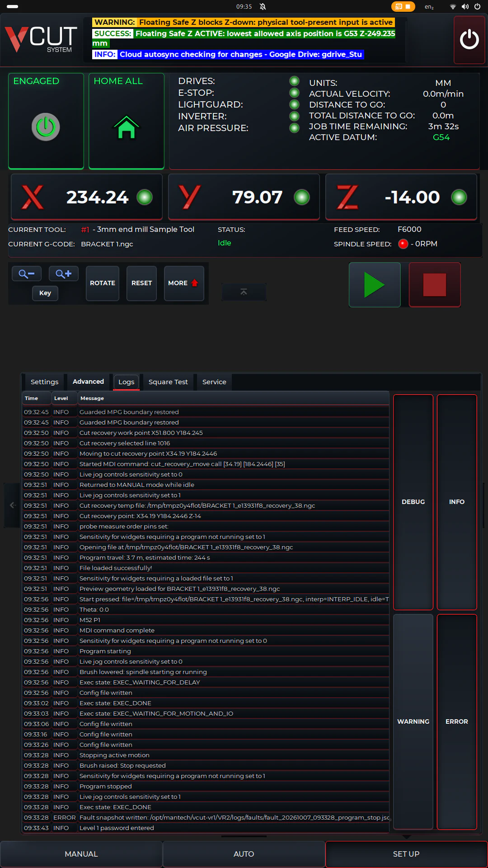
Task: Click the INVERTER status indicator light
Action: (x=294, y=116)
